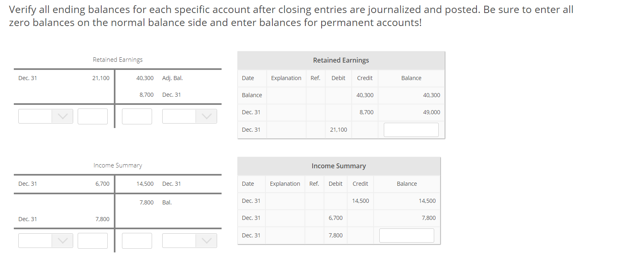Click the Ref. column header in Income Summary ledger
Viewport: 644px width, 265px height.
(314, 183)
